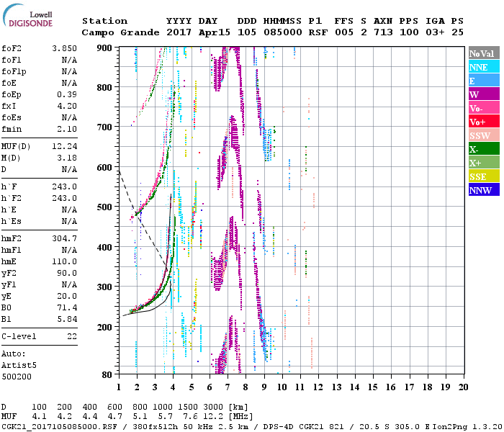Click the MUF(D) value 12.24
Viewport: 504px width, 432px height.
(65, 147)
